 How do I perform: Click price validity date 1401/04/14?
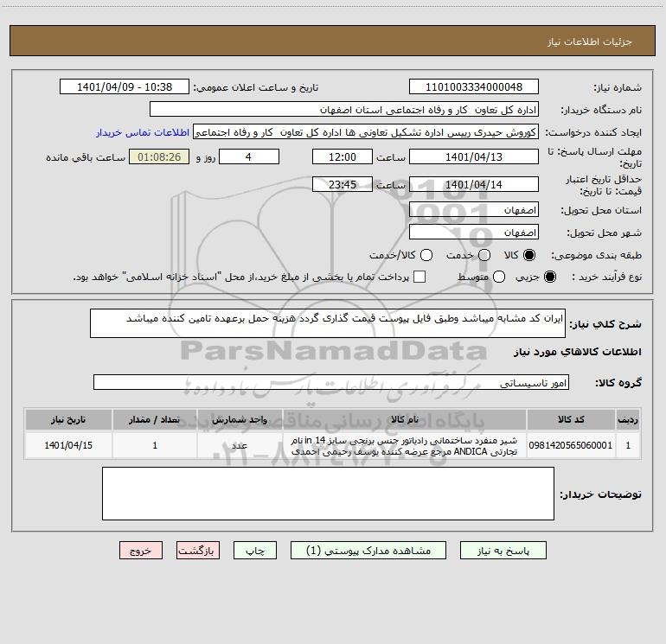pos(474,184)
